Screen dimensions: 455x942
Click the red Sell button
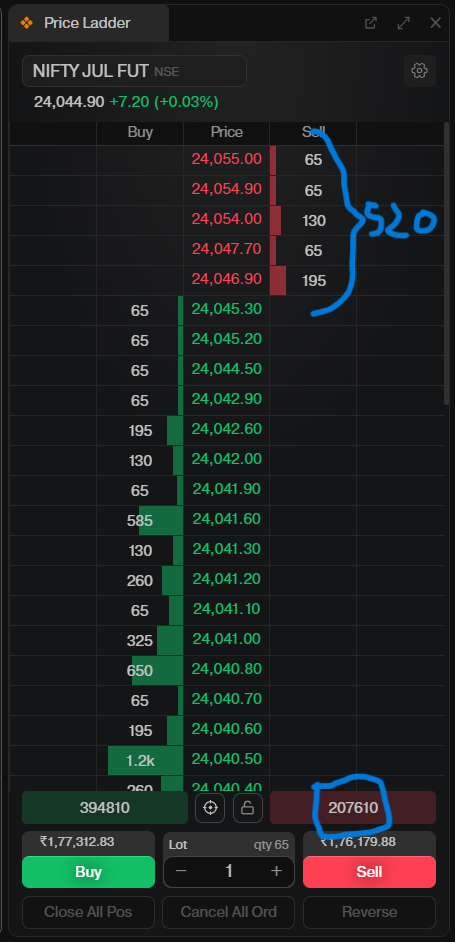tap(369, 872)
